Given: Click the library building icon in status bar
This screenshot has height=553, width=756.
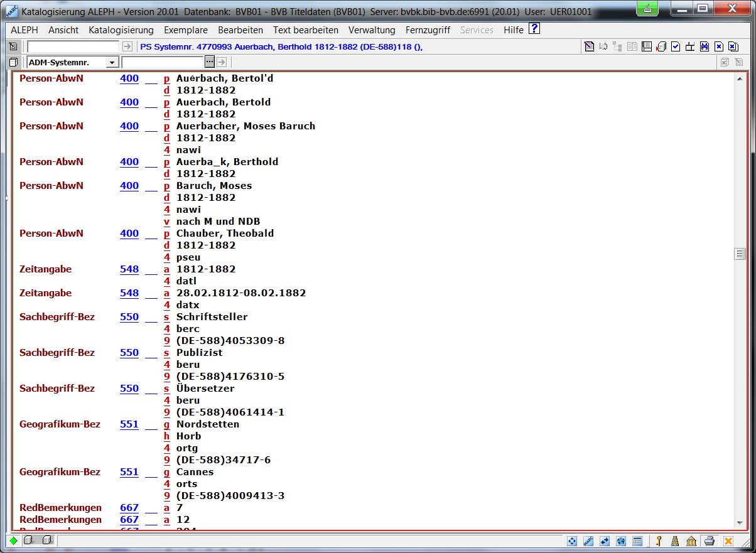Looking at the screenshot, I should (x=691, y=541).
